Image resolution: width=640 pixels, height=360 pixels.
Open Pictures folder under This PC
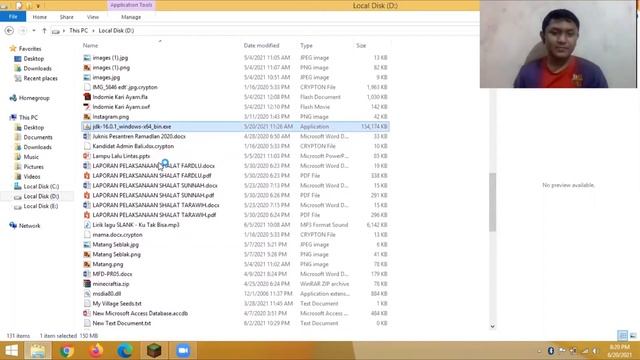(x=33, y=167)
